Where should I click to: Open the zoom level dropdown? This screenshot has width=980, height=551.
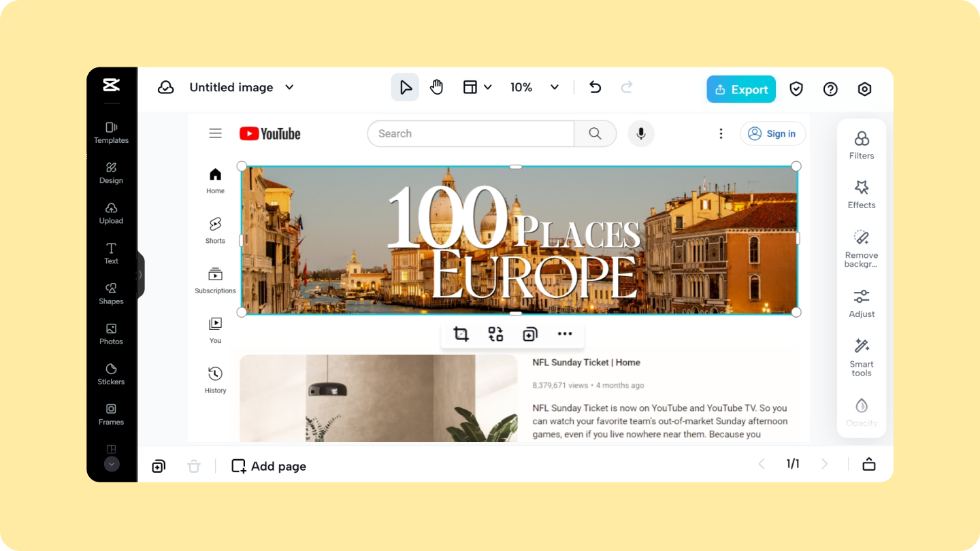[x=534, y=87]
